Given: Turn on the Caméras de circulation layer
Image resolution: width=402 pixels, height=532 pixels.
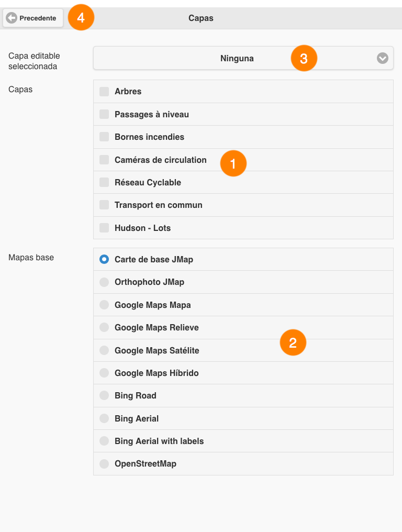Looking at the screenshot, I should tap(104, 160).
